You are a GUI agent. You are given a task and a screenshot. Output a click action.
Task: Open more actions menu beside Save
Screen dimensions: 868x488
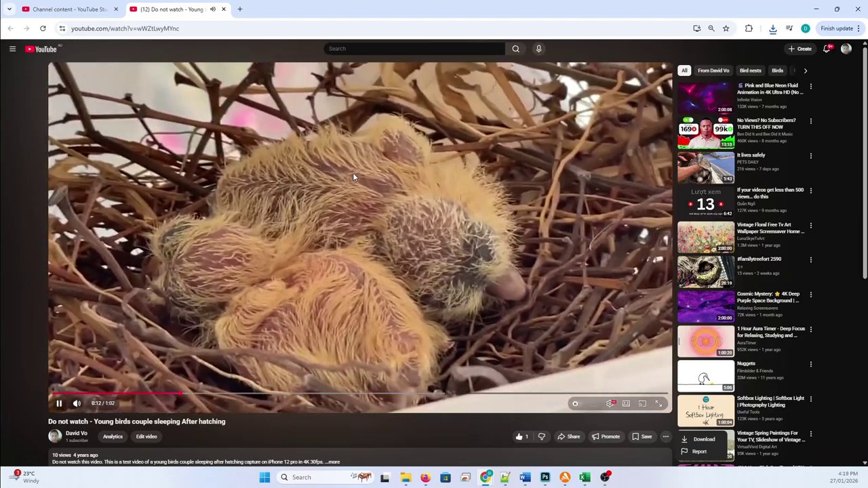point(666,436)
